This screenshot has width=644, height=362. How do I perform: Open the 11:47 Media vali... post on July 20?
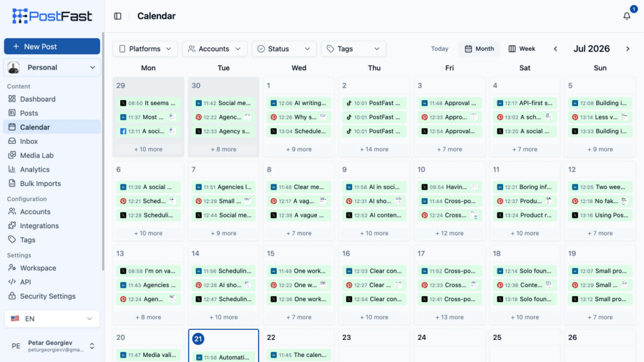coord(148,355)
